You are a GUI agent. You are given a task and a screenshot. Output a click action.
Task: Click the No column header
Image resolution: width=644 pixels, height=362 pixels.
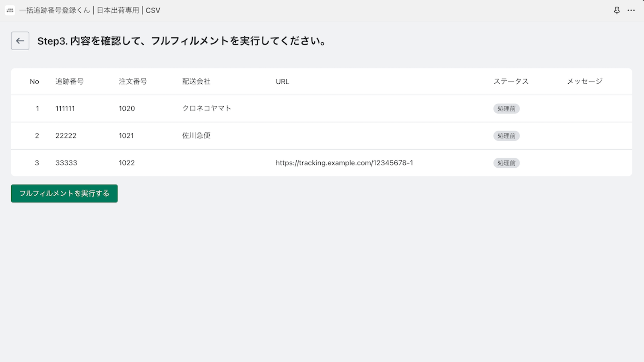[x=35, y=82]
